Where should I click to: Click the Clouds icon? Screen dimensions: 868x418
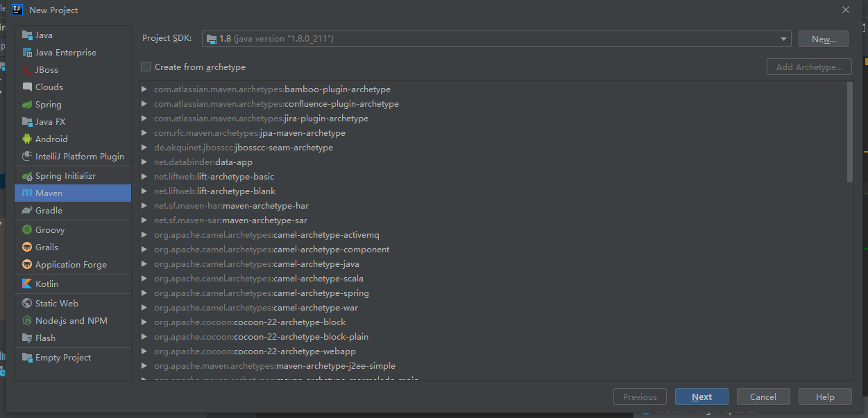coord(27,87)
